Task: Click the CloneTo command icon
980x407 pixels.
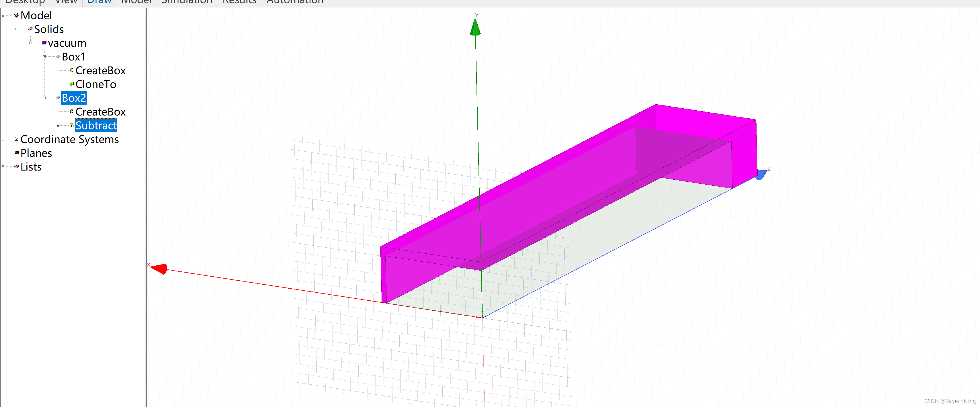Action: [71, 84]
